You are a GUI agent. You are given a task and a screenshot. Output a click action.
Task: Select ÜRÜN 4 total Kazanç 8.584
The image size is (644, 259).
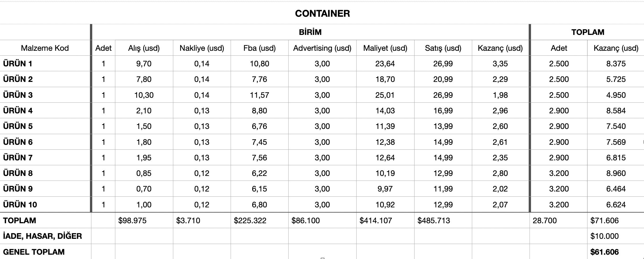pyautogui.click(x=616, y=110)
